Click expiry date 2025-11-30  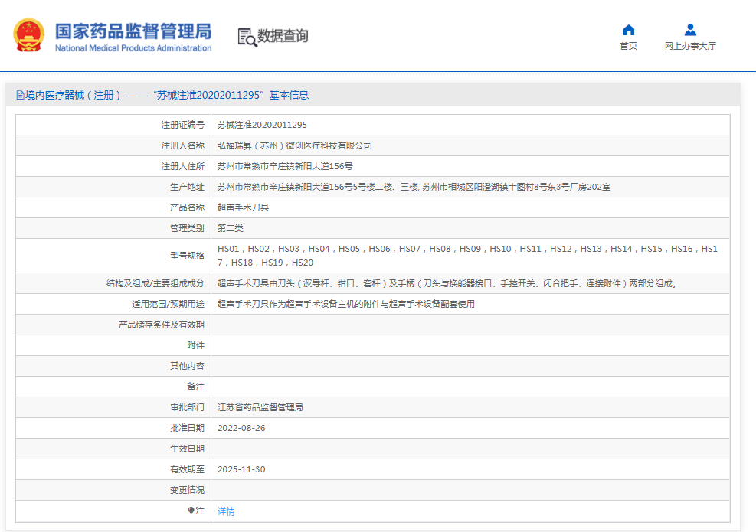point(241,469)
